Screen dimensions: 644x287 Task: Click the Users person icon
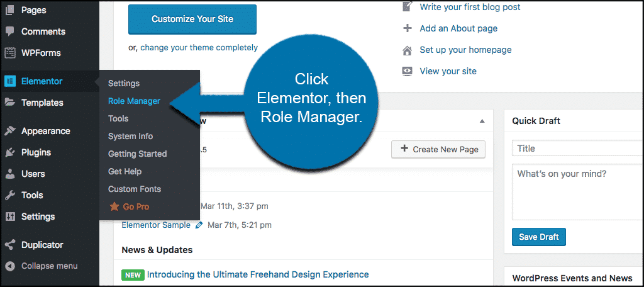tap(9, 174)
